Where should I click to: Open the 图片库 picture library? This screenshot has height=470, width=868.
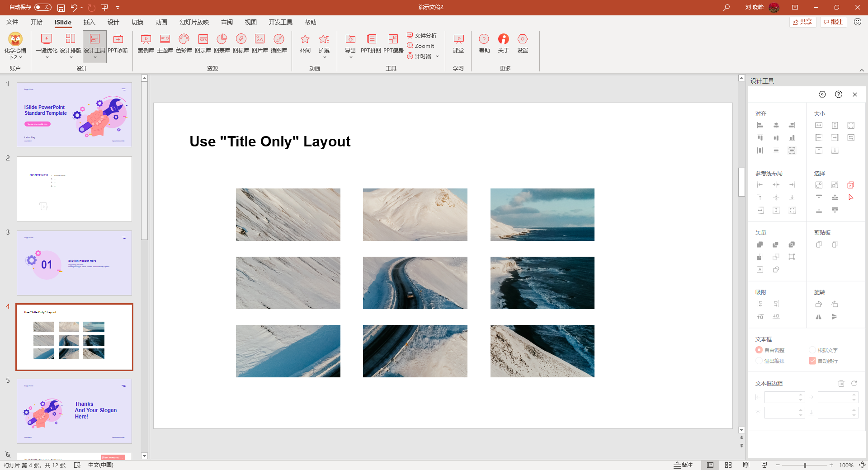pyautogui.click(x=260, y=44)
